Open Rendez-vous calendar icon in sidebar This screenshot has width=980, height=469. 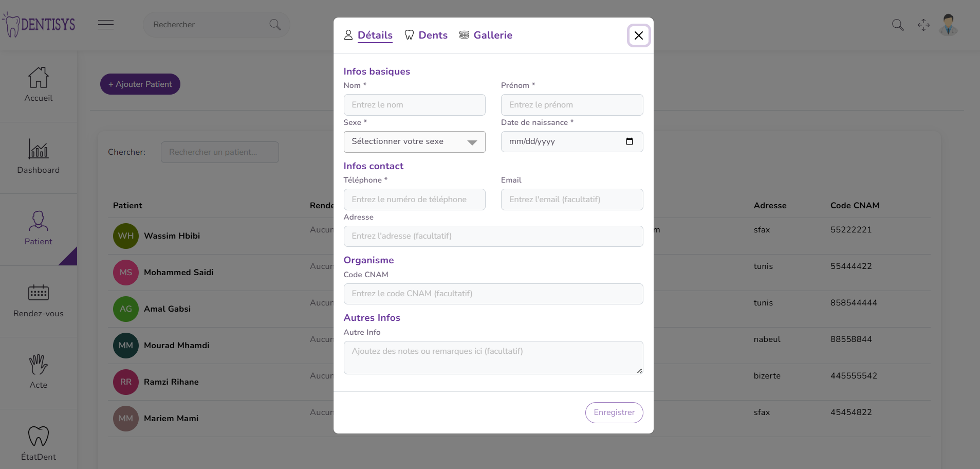[39, 293]
